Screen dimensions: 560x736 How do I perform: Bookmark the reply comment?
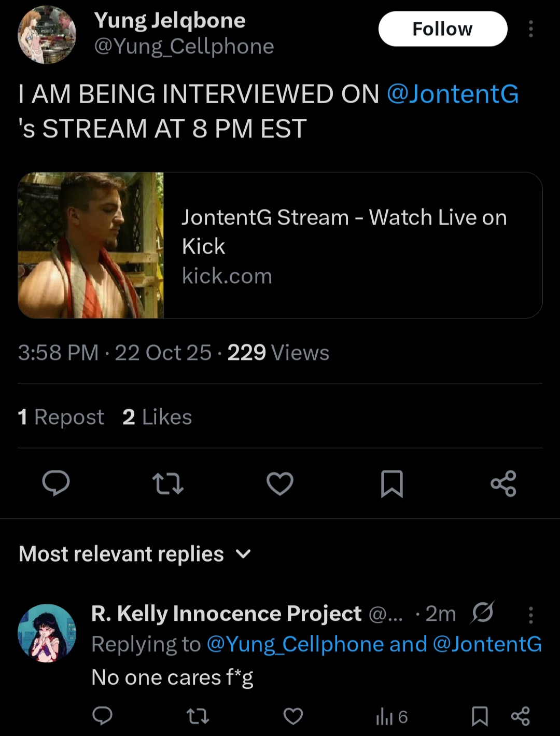(480, 716)
